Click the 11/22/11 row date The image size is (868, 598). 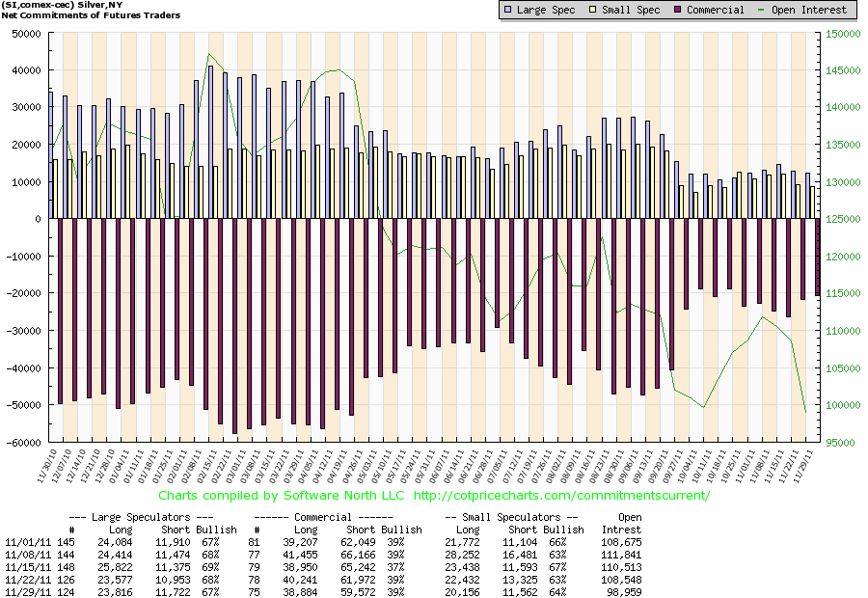tap(28, 581)
